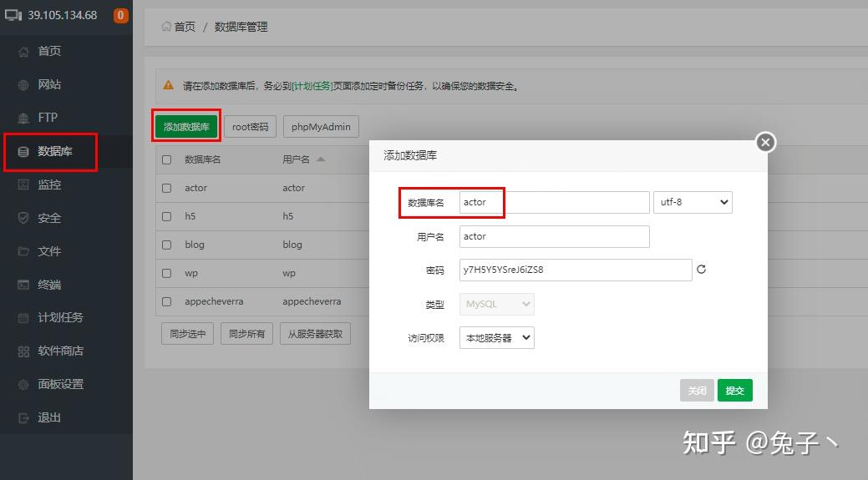Click the green 添加数据库 button
The width and height of the screenshot is (868, 480).
[186, 127]
